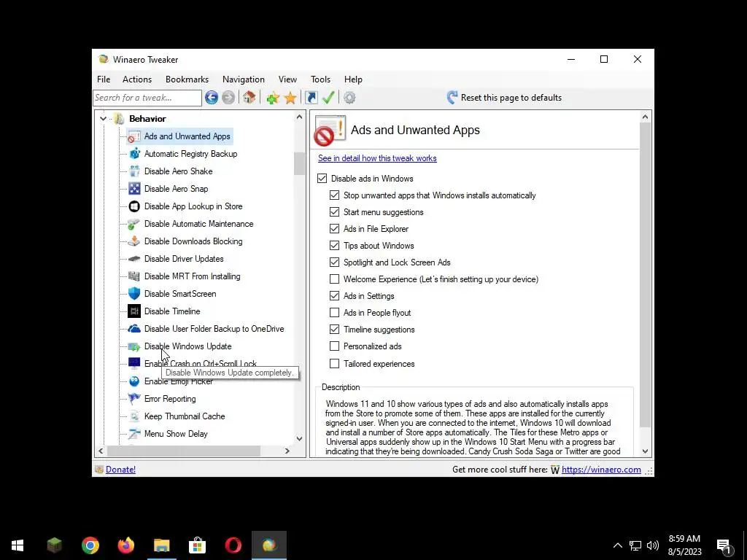This screenshot has width=747, height=560.
Task: Uncheck Disable ads in Windows
Action: pos(322,179)
